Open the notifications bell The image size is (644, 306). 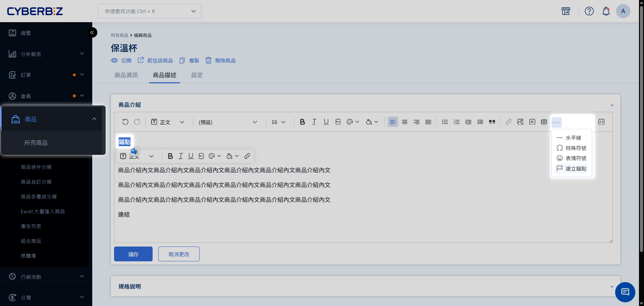pyautogui.click(x=606, y=11)
